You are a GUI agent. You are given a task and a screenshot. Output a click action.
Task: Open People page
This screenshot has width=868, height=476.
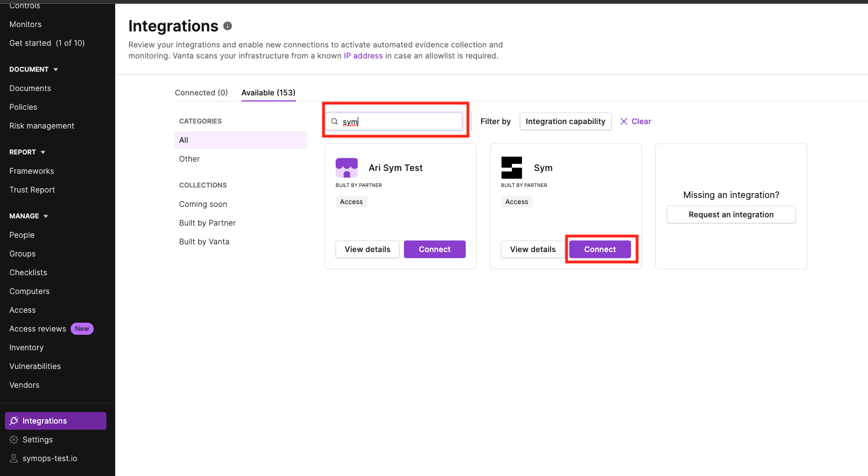[22, 235]
